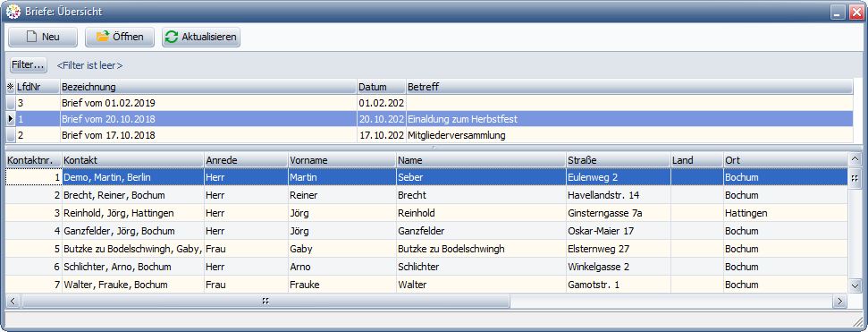Click the vertical scrollbar thumb
Viewport: 868px width, 332px height.
pyautogui.click(x=855, y=178)
